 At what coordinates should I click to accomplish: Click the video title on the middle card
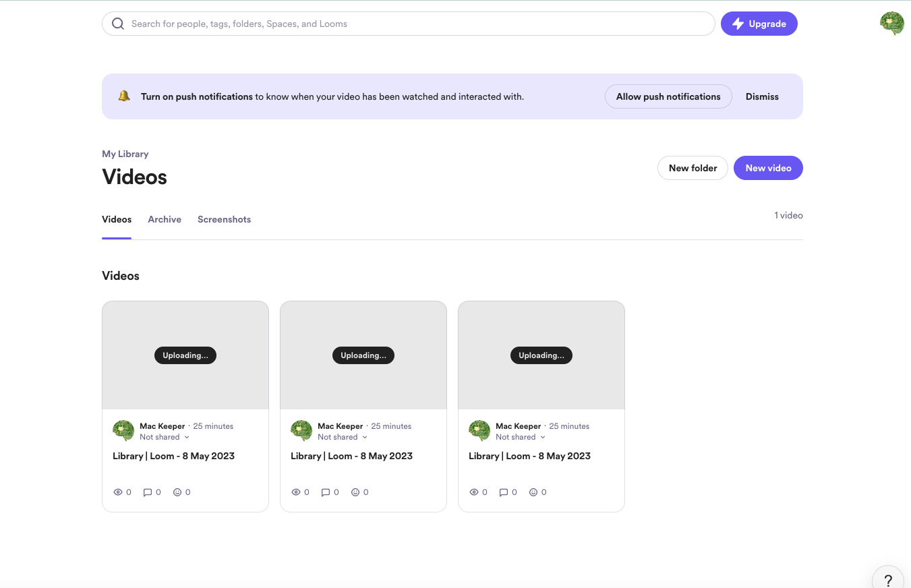pos(351,456)
